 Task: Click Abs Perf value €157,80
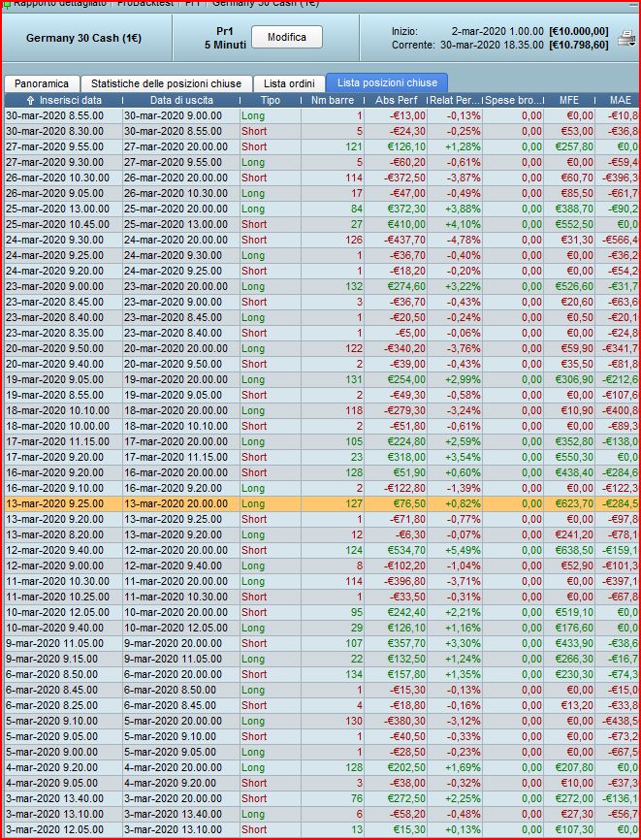click(x=406, y=675)
